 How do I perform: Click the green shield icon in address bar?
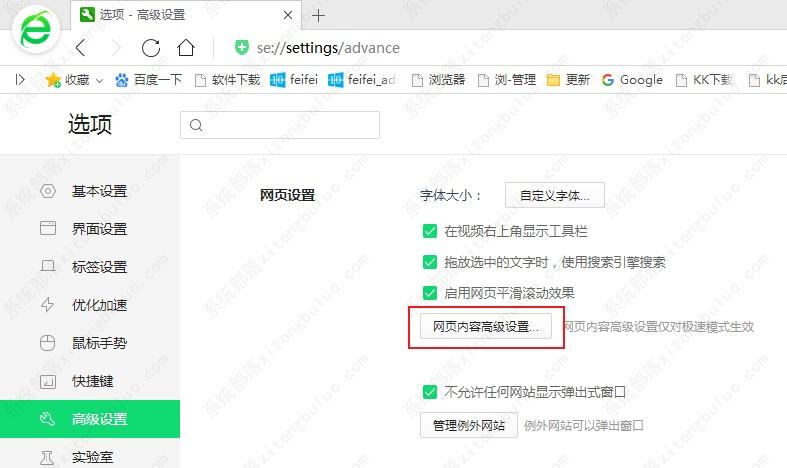(x=241, y=48)
